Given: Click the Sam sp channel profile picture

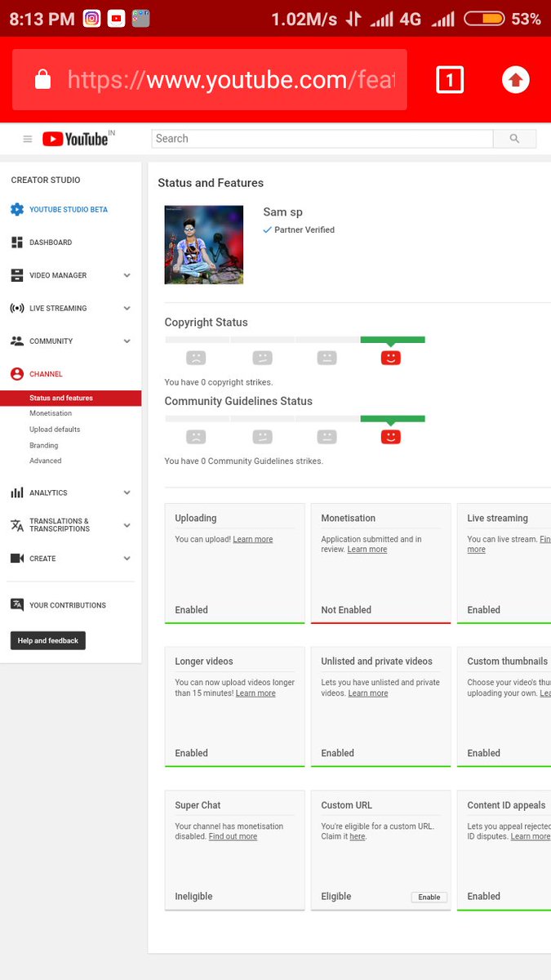Looking at the screenshot, I should [x=204, y=245].
